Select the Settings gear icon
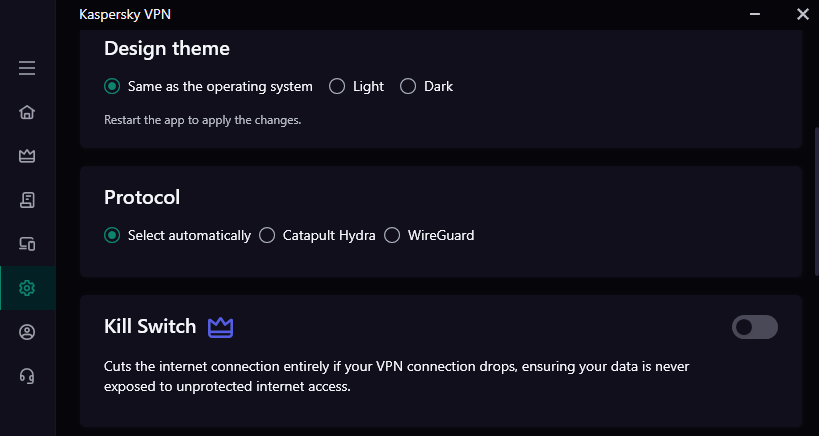This screenshot has height=436, width=819. [x=27, y=288]
